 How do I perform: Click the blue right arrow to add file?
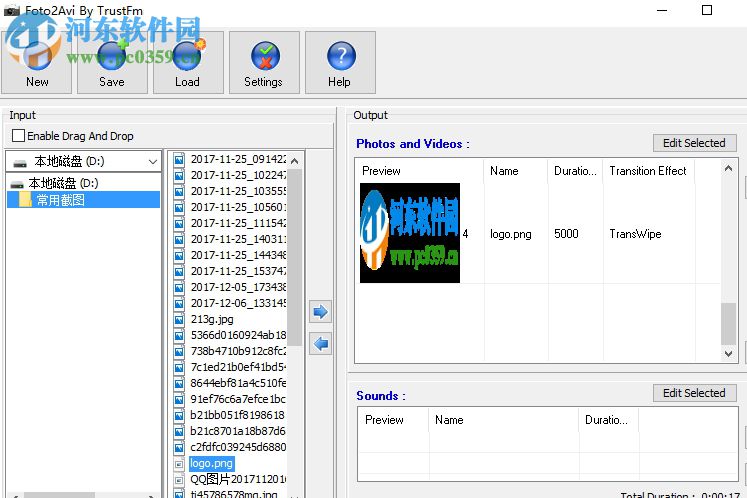(x=320, y=312)
